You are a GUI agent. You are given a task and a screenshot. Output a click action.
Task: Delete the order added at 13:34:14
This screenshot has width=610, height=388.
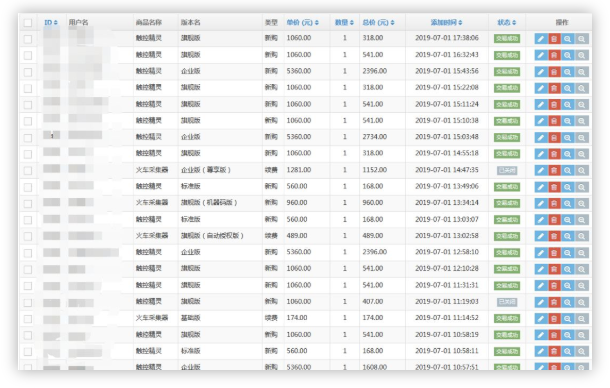coord(554,203)
